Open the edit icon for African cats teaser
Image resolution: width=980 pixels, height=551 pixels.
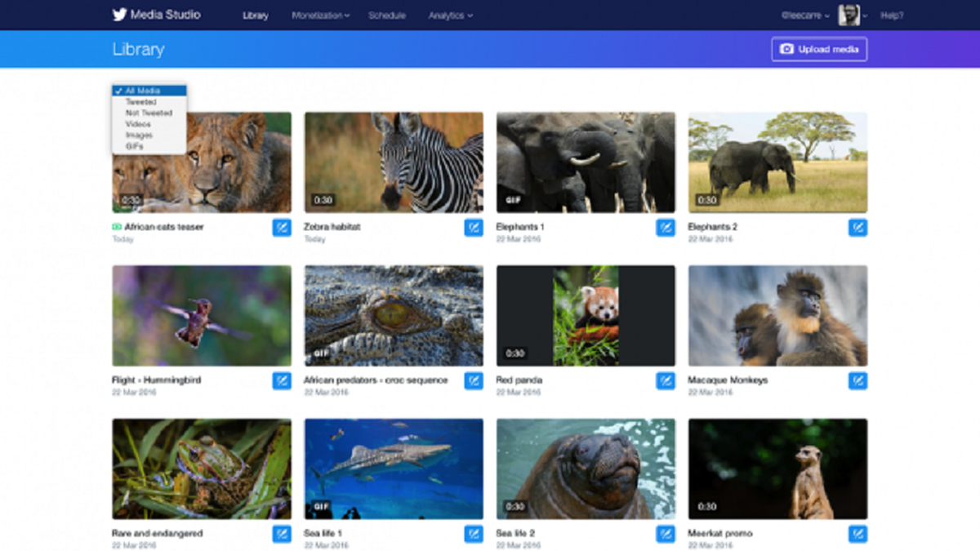pos(282,228)
